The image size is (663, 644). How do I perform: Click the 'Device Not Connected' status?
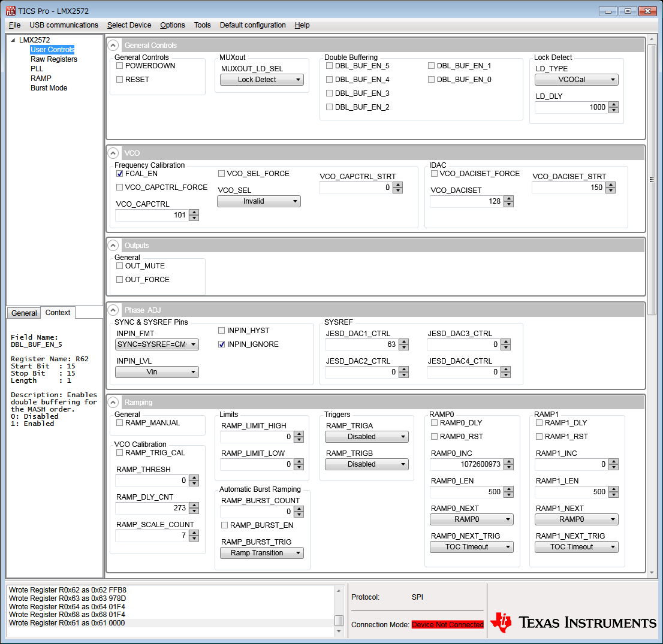448,625
